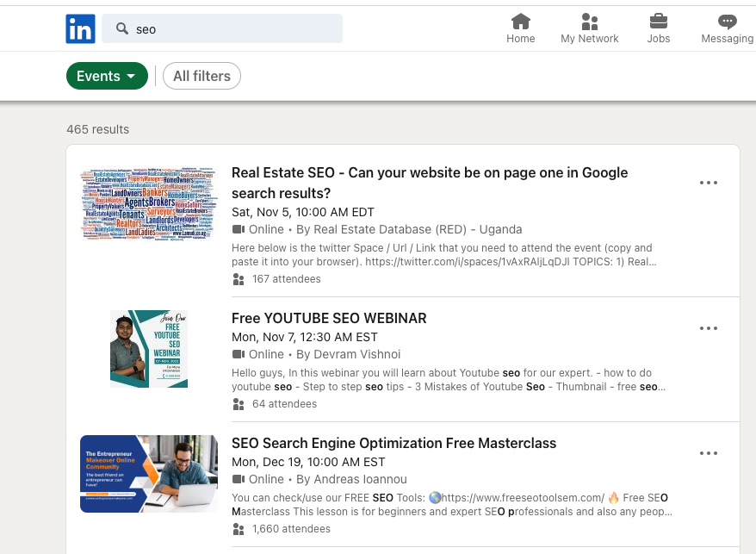The width and height of the screenshot is (756, 554).
Task: Click the Free YouTube SEO Webinar thumbnail
Action: pyautogui.click(x=149, y=348)
